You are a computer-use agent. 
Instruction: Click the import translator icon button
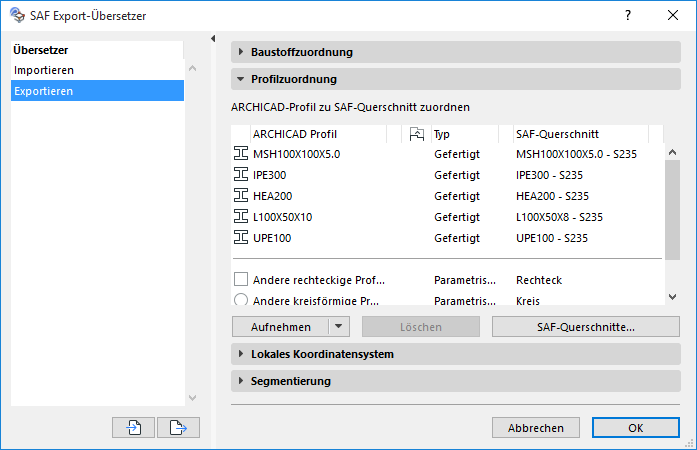pos(133,427)
